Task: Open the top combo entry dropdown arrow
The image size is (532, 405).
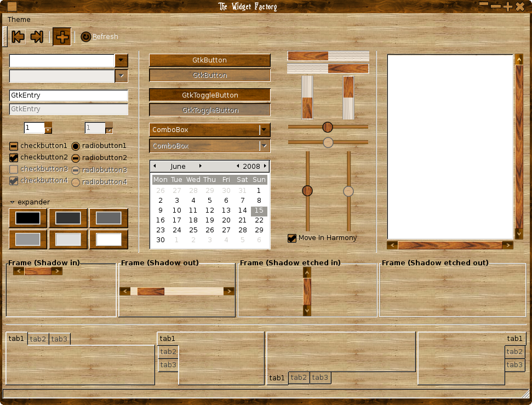Action: pyautogui.click(x=121, y=60)
